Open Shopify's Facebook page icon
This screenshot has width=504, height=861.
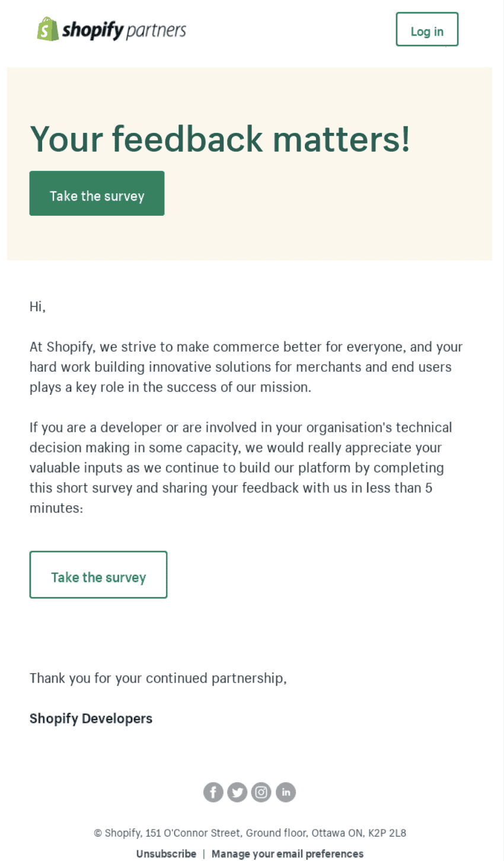coord(213,792)
